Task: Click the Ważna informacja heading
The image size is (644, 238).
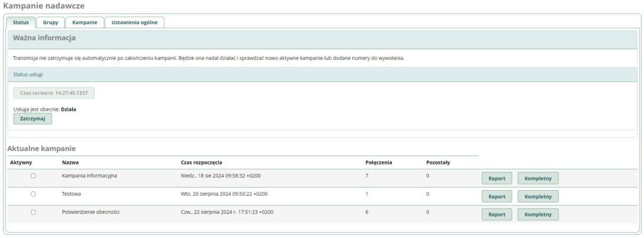Action: click(45, 38)
